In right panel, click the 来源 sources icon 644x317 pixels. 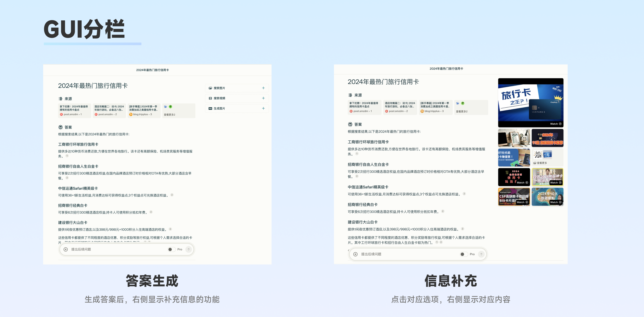pos(350,95)
